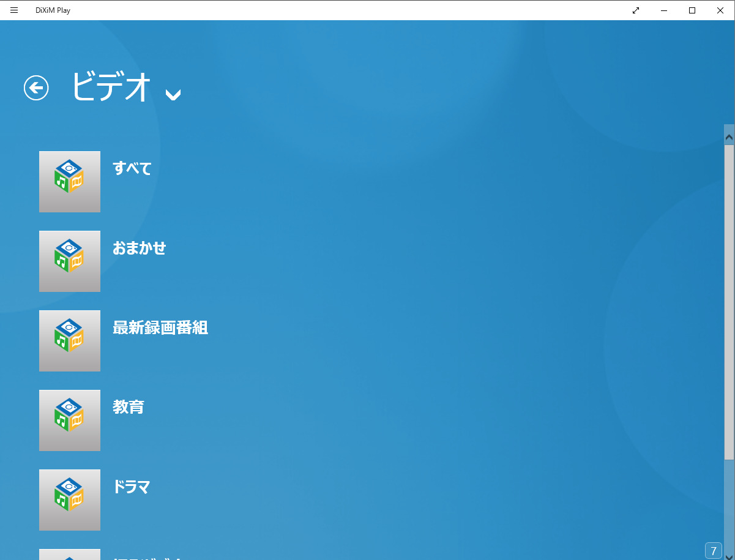Click the cube thumbnail beside 教育
Screen dimensions: 735x560
[70, 420]
